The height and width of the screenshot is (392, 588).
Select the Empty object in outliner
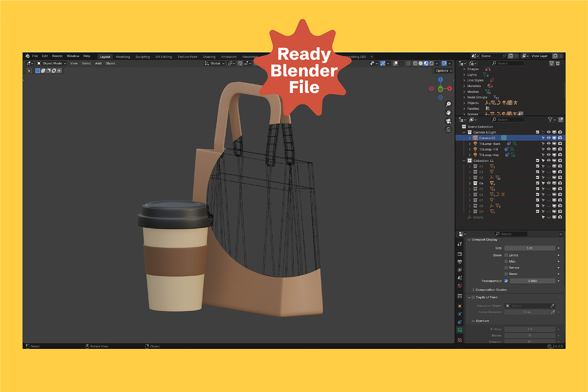(x=478, y=217)
